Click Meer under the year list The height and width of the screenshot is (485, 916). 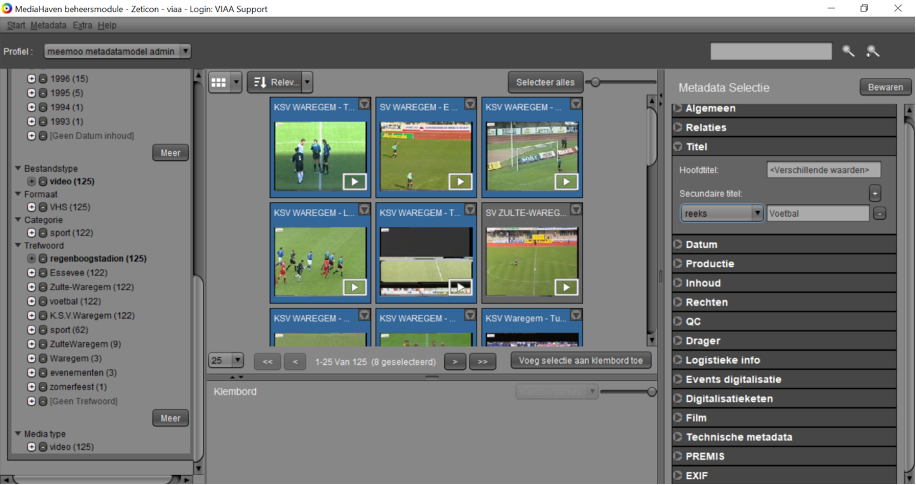pyautogui.click(x=170, y=153)
